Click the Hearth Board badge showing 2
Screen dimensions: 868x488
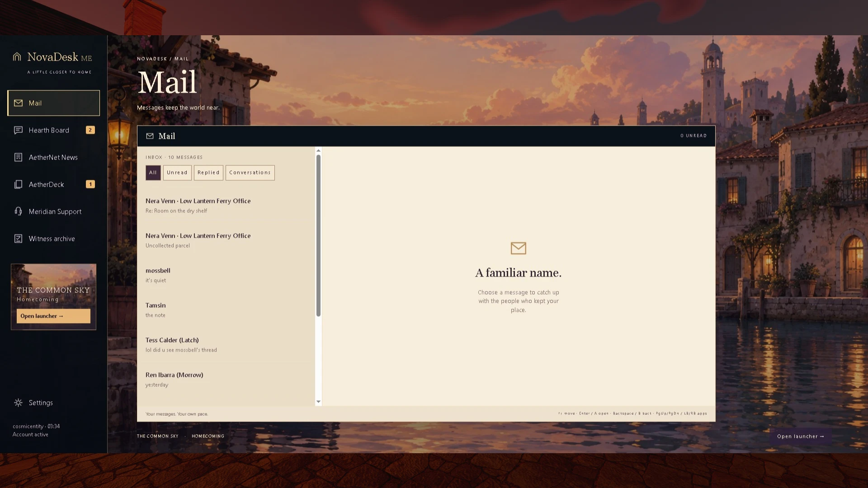coord(90,130)
